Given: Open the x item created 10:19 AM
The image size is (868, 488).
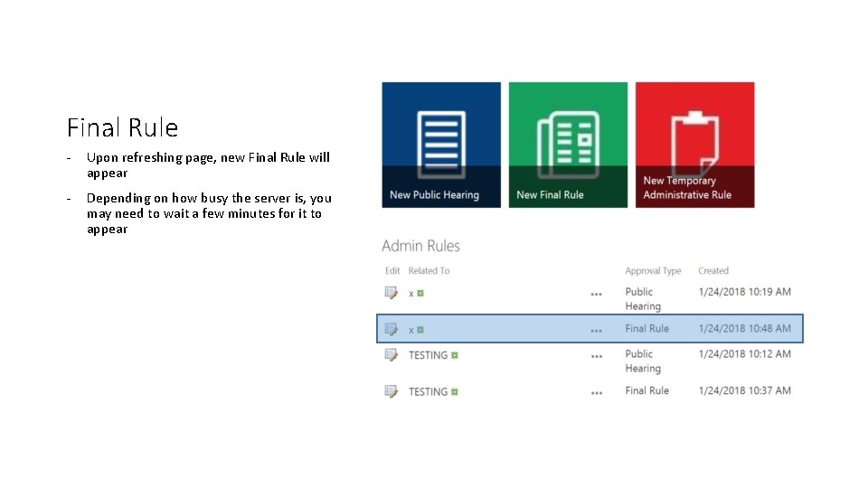Looking at the screenshot, I should point(411,294).
